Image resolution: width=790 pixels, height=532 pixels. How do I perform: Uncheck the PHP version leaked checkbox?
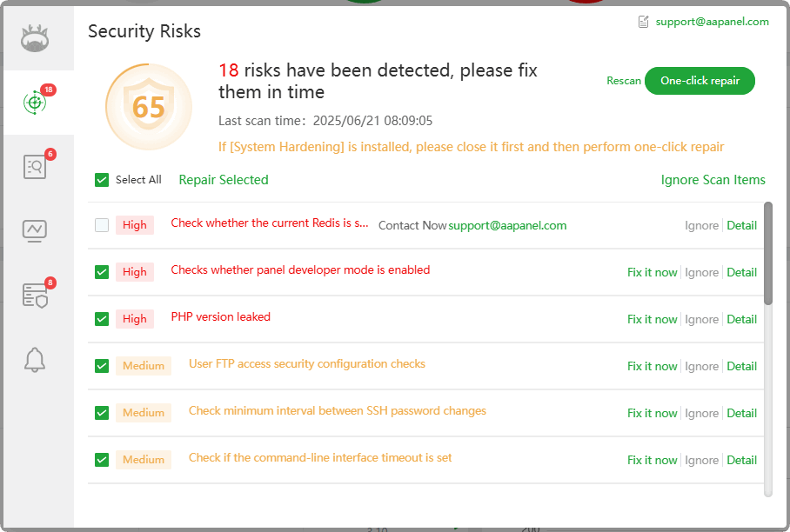click(102, 319)
